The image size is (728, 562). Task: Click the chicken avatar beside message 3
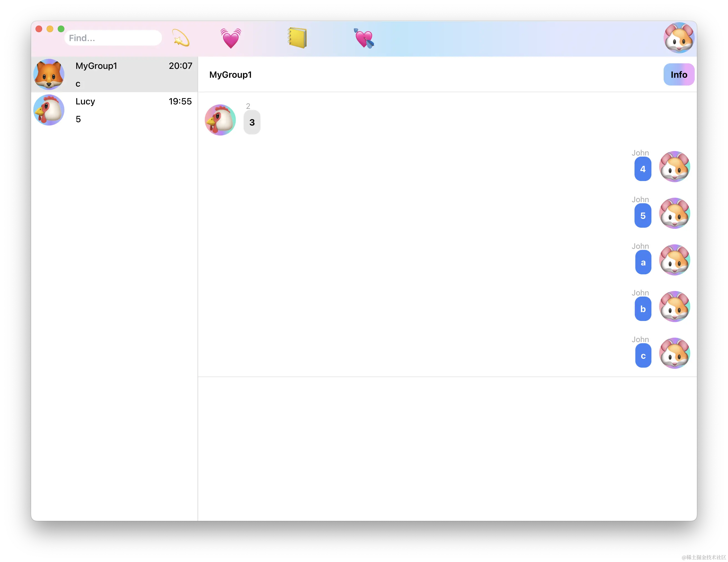(x=220, y=120)
